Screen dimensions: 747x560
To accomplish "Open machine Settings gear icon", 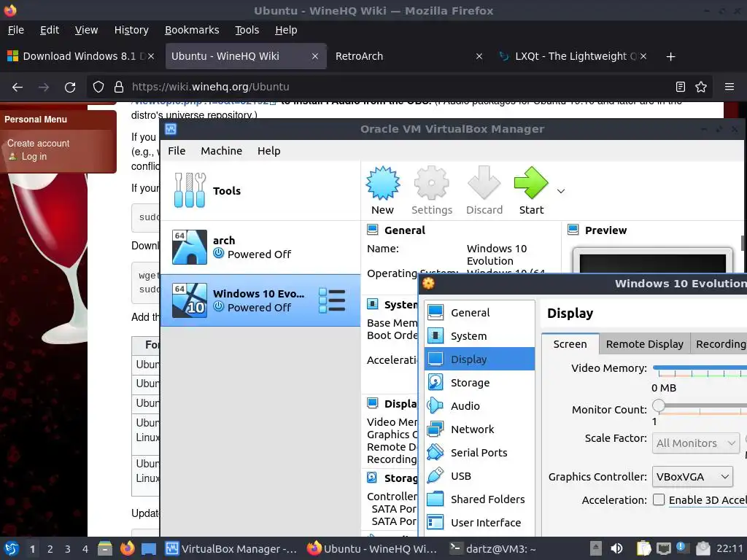I will [432, 183].
